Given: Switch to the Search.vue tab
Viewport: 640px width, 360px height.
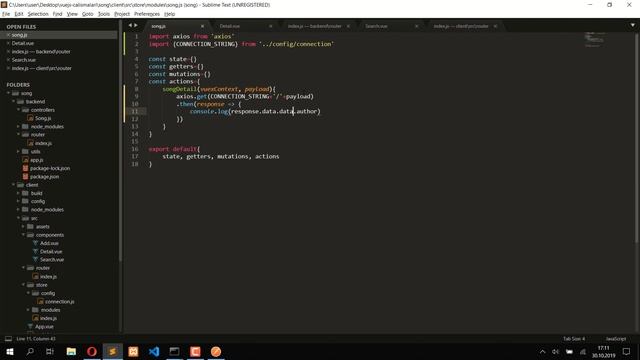Looking at the screenshot, I should tap(376, 26).
